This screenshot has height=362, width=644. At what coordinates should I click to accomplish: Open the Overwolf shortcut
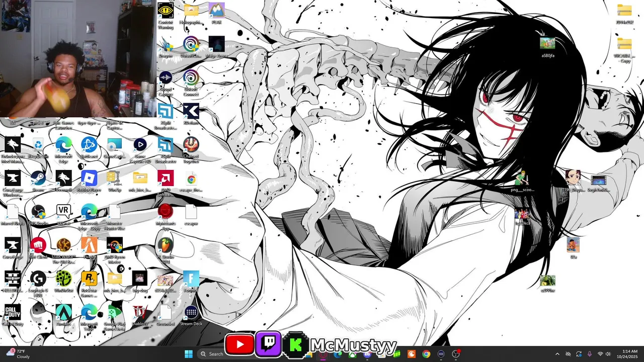coord(63,182)
